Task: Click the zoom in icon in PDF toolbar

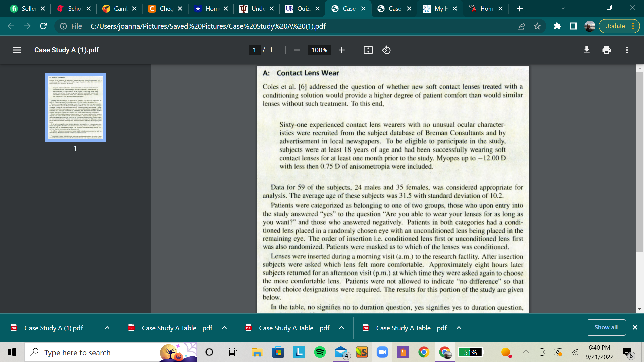Action: click(341, 50)
